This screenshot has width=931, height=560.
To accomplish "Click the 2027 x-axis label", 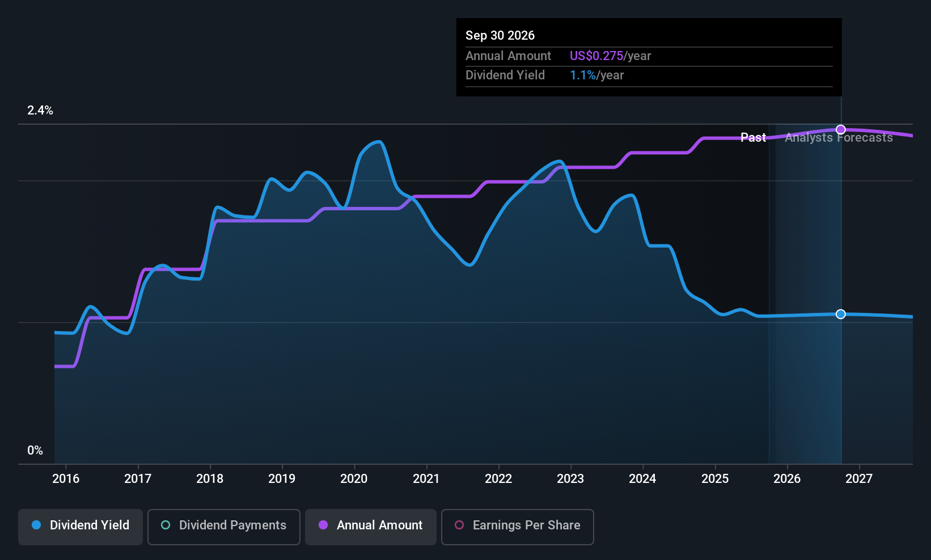I will pyautogui.click(x=859, y=478).
